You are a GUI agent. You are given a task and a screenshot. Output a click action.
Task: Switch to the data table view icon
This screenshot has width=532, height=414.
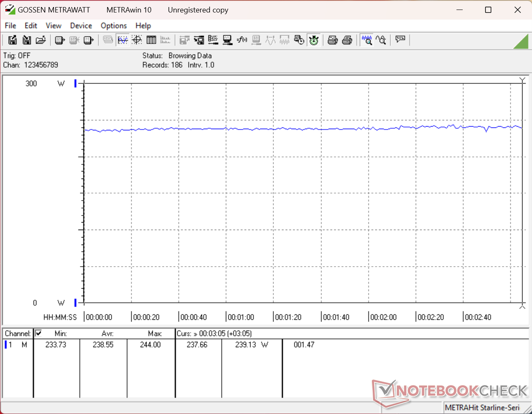point(151,40)
